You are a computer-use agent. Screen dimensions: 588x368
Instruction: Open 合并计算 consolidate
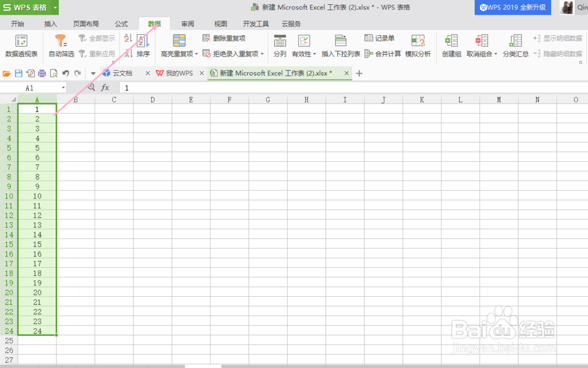point(383,54)
